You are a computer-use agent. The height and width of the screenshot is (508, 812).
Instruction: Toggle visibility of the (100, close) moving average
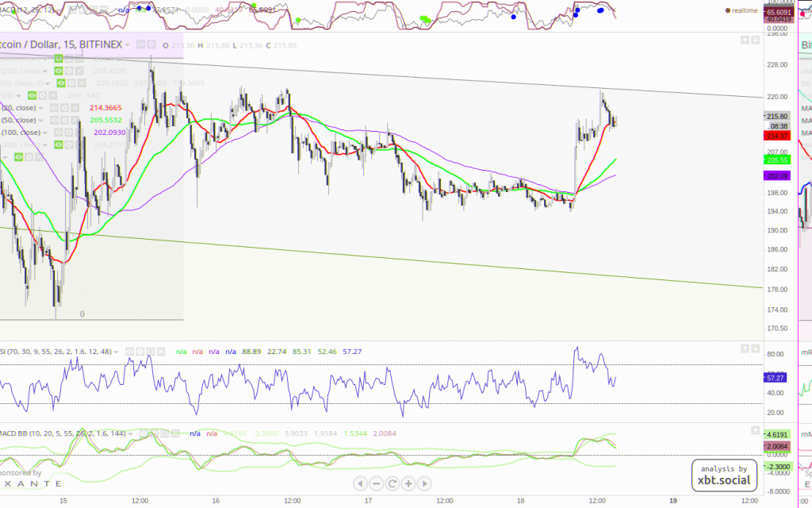[x=57, y=132]
